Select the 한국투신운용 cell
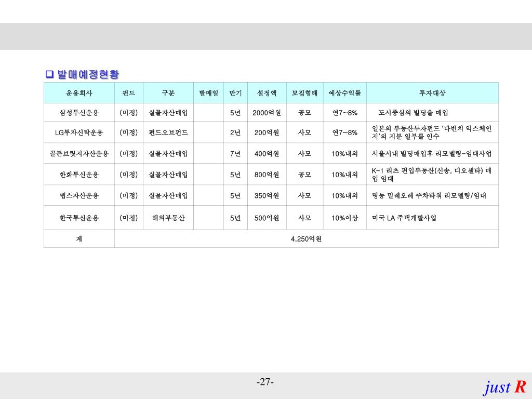532x399 pixels. coord(79,218)
